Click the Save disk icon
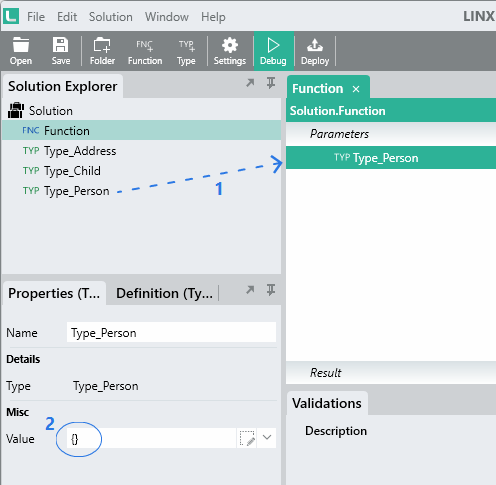 point(61,51)
